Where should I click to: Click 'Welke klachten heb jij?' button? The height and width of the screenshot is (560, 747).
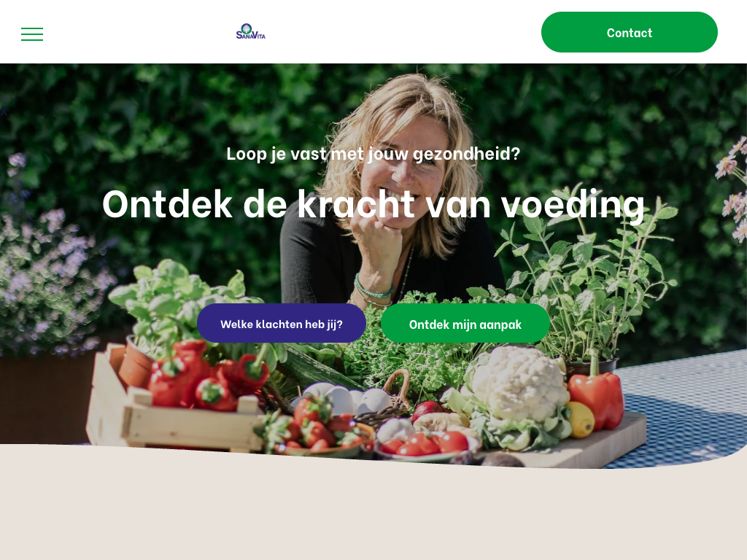[282, 323]
